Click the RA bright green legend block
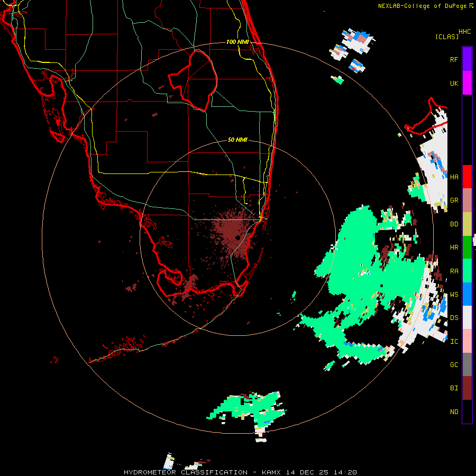The image size is (476, 476). point(467,271)
